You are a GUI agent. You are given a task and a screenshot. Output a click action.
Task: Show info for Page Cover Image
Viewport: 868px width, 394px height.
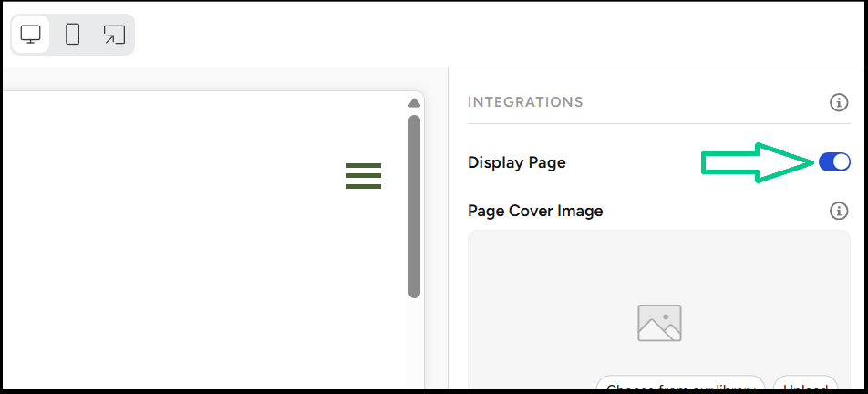839,211
